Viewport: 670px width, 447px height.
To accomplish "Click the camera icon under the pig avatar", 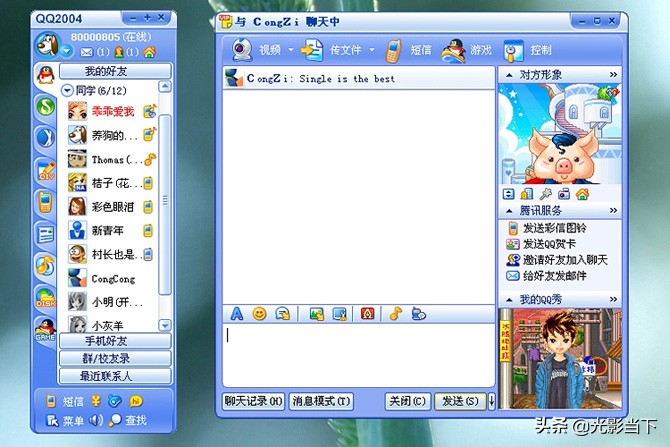I will pos(564,194).
